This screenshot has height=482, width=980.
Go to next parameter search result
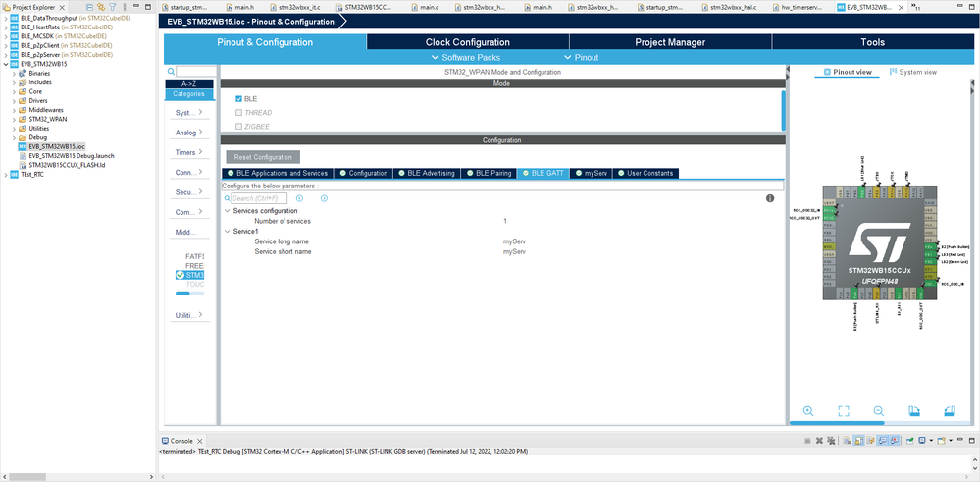pyautogui.click(x=325, y=198)
